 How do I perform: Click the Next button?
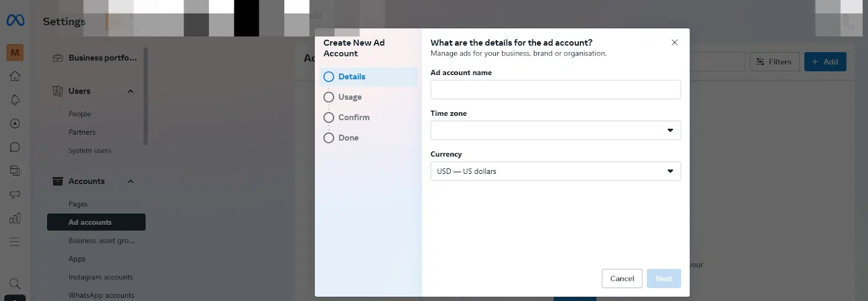[663, 279]
